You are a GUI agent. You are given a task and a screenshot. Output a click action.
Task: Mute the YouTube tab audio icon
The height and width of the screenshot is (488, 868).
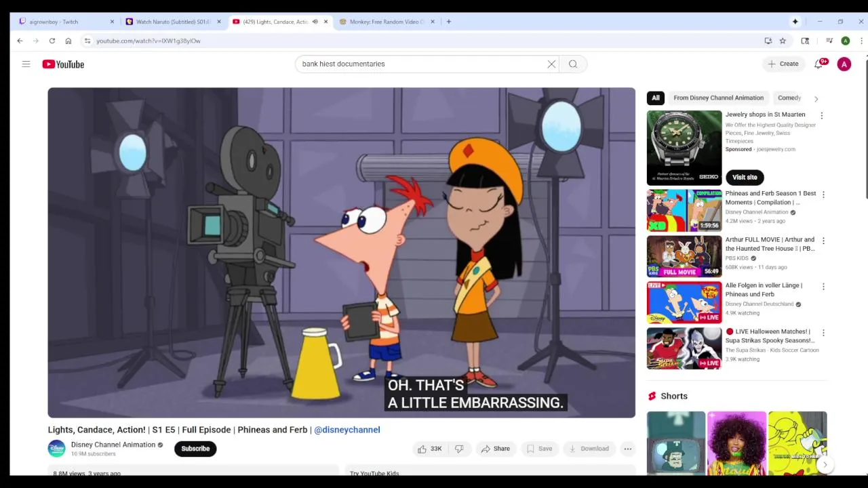315,22
